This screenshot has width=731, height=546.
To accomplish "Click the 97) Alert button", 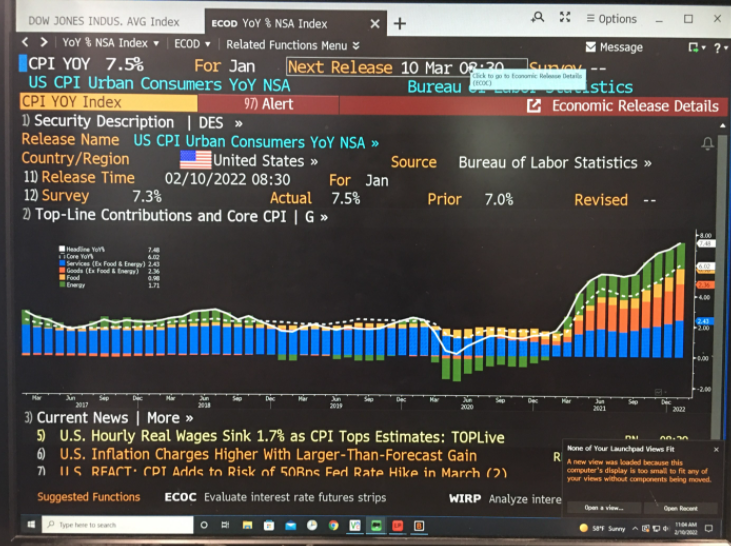I will (268, 105).
